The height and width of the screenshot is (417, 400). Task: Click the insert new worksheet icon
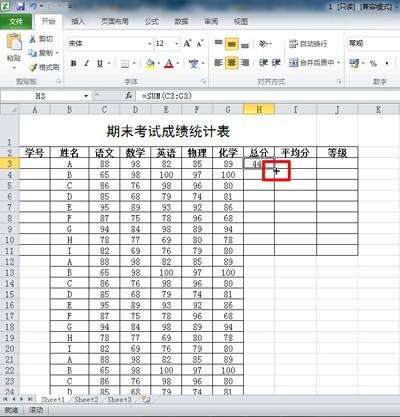tap(146, 399)
